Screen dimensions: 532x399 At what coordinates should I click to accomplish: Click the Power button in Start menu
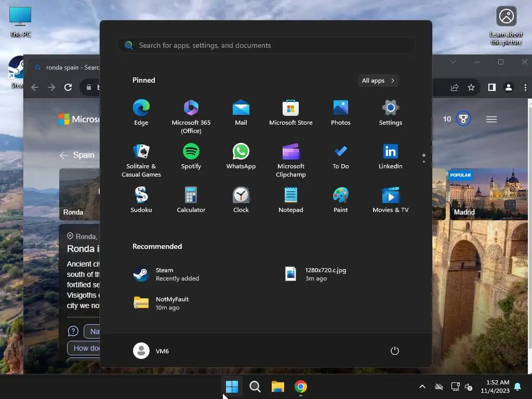pyautogui.click(x=395, y=351)
